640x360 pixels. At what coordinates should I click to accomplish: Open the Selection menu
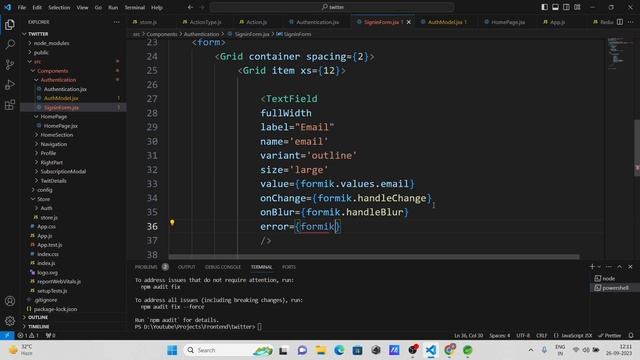[59, 7]
